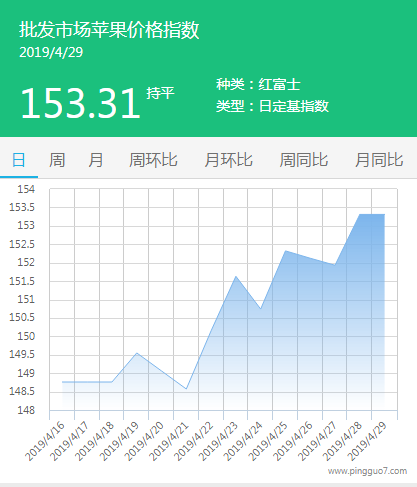Click the 类型：日定基指数 label
Viewport: 417px width, 487px height.
pyautogui.click(x=272, y=106)
